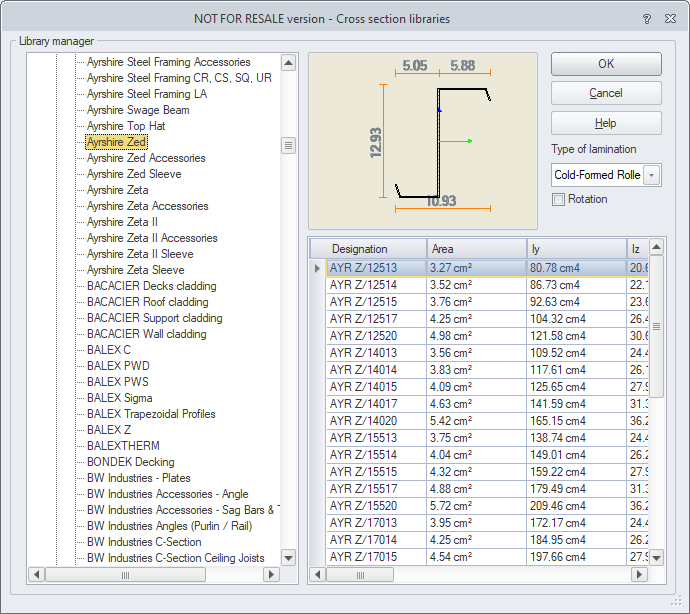Viewport: 690px width, 614px height.
Task: Click the Area column header
Action: pos(477,249)
